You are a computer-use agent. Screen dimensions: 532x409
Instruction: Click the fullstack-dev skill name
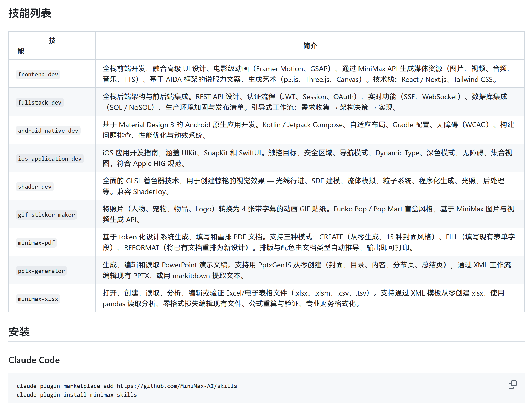40,103
